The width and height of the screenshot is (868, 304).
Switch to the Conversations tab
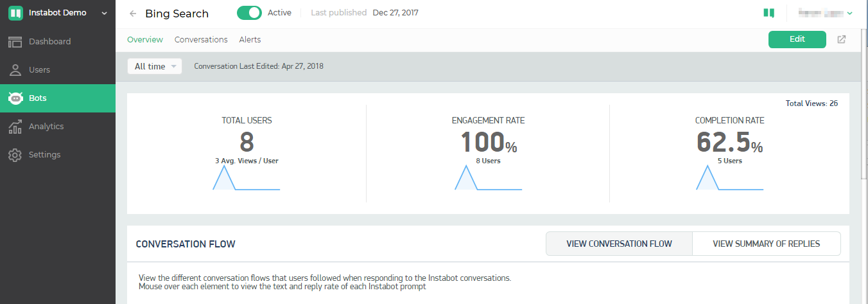[x=201, y=40]
